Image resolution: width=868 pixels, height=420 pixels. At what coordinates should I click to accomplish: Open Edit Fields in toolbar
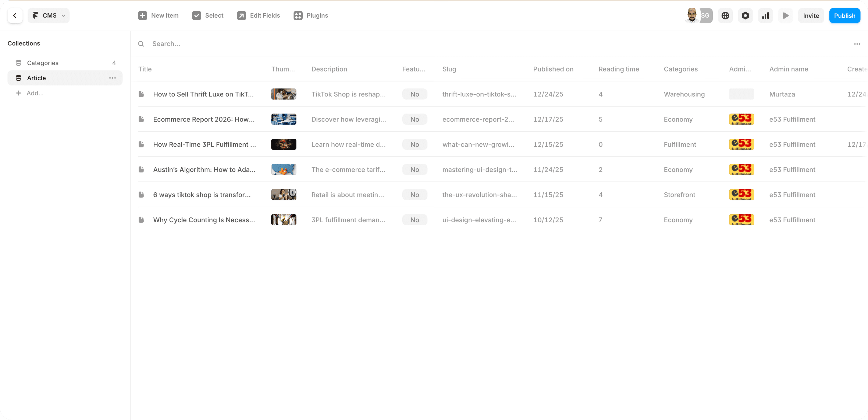coord(259,15)
